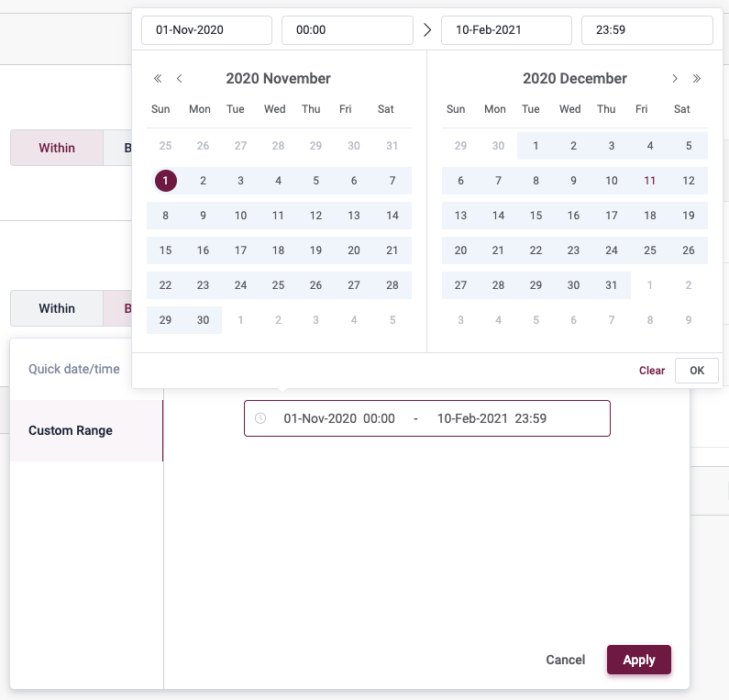This screenshot has width=729, height=700.
Task: Click the end date field 10-Feb-2021
Action: coord(506,30)
